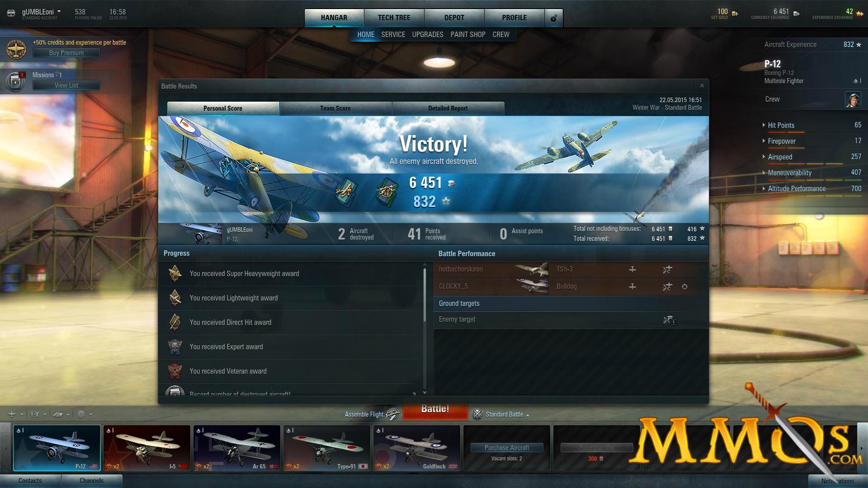868x488 pixels.
Task: Select the Goldfinch aircraft in carousel
Action: pos(417,448)
